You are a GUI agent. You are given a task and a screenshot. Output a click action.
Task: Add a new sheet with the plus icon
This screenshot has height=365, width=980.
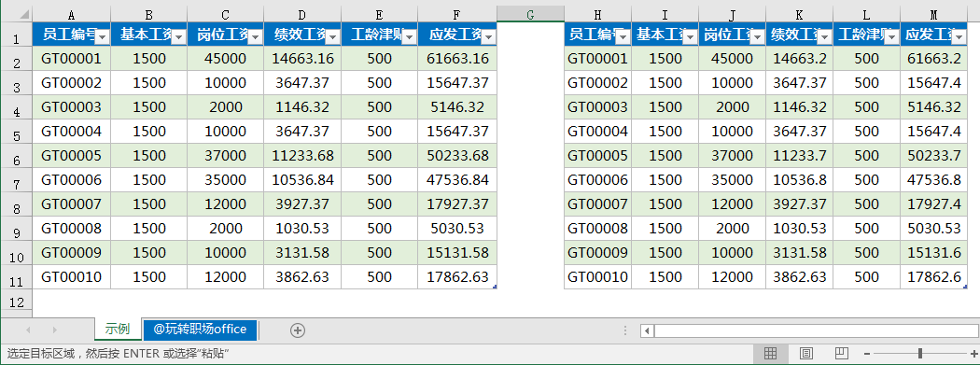point(298,330)
